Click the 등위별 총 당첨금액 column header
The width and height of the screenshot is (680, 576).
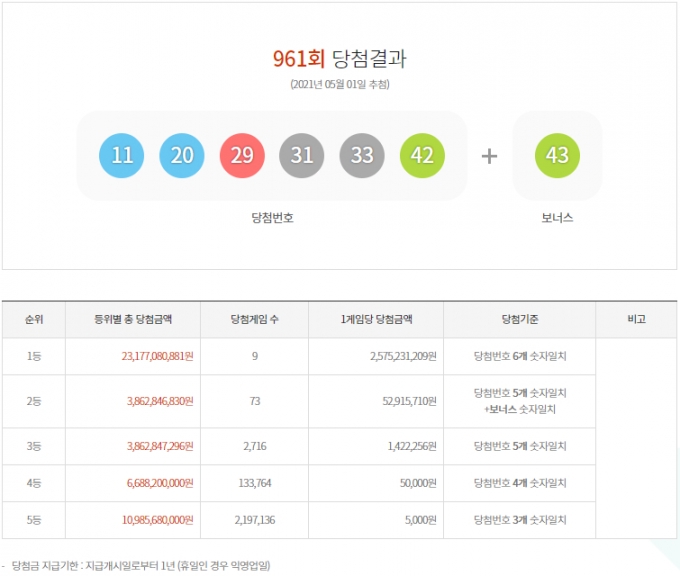pyautogui.click(x=133, y=320)
